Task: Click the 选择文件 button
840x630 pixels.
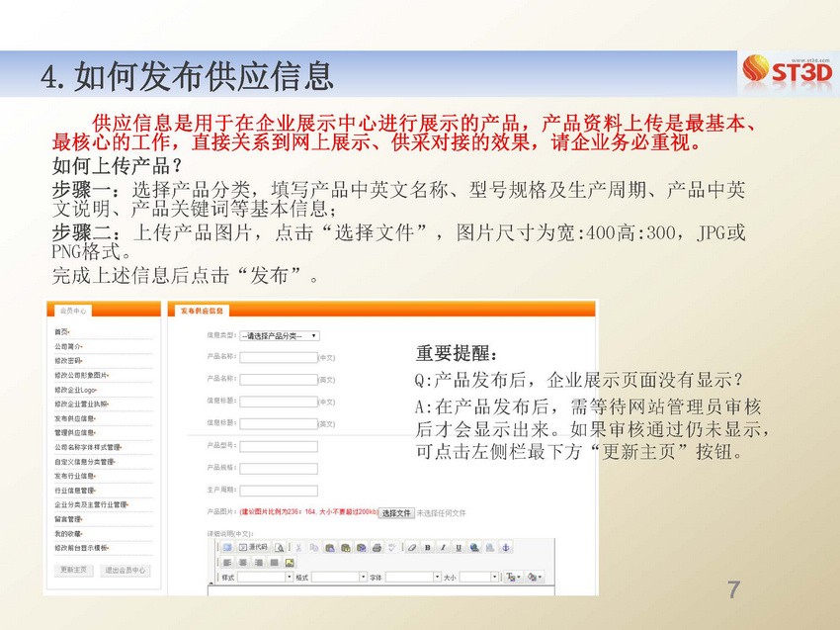Action: coord(395,512)
